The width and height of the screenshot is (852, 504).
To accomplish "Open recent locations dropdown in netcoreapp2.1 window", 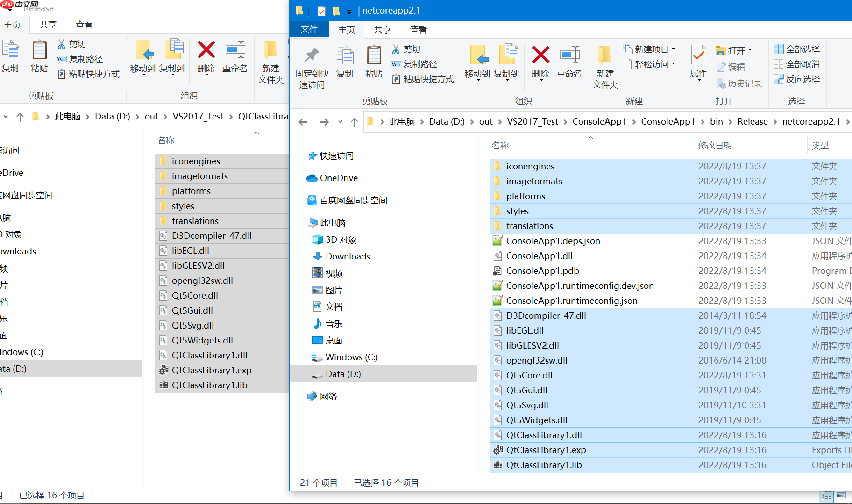I will coord(340,122).
